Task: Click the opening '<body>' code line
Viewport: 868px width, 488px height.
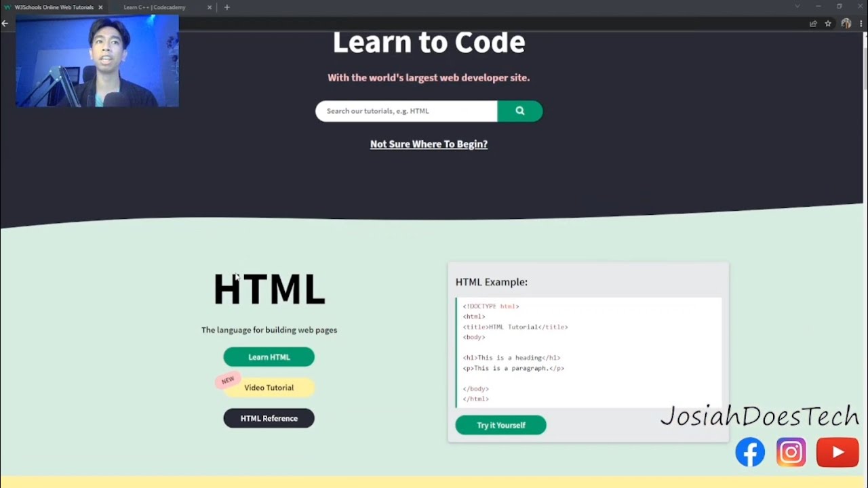Action: pos(474,337)
